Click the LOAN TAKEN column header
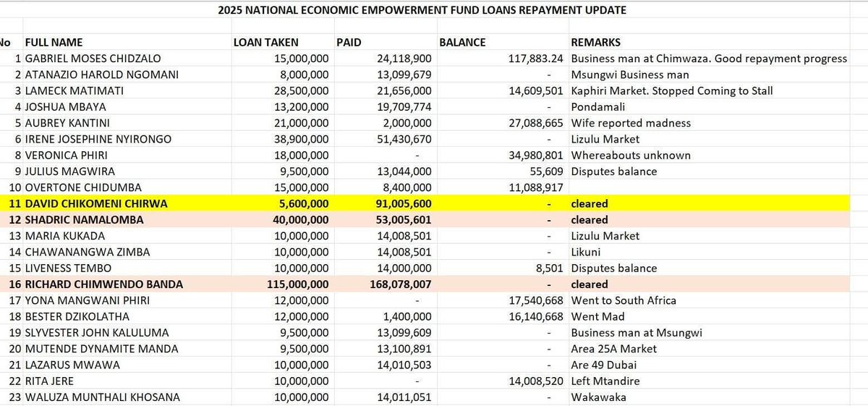This screenshot has height=406, width=868. tap(265, 43)
